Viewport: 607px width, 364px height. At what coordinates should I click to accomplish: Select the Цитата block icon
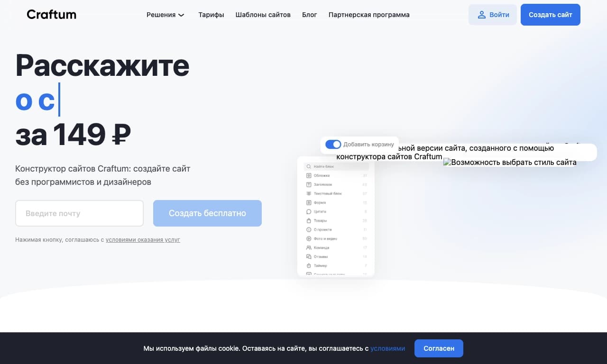coord(309,212)
